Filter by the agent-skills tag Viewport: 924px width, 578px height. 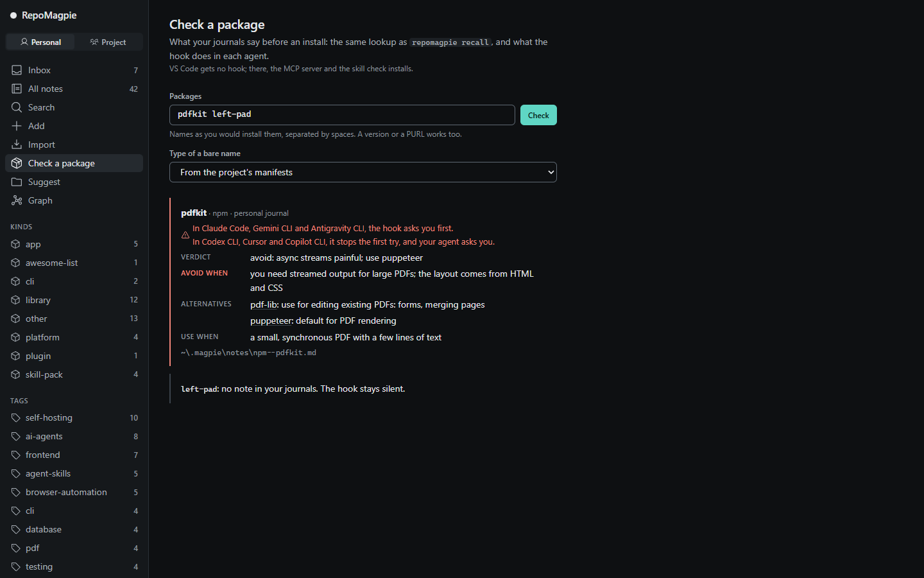74,473
